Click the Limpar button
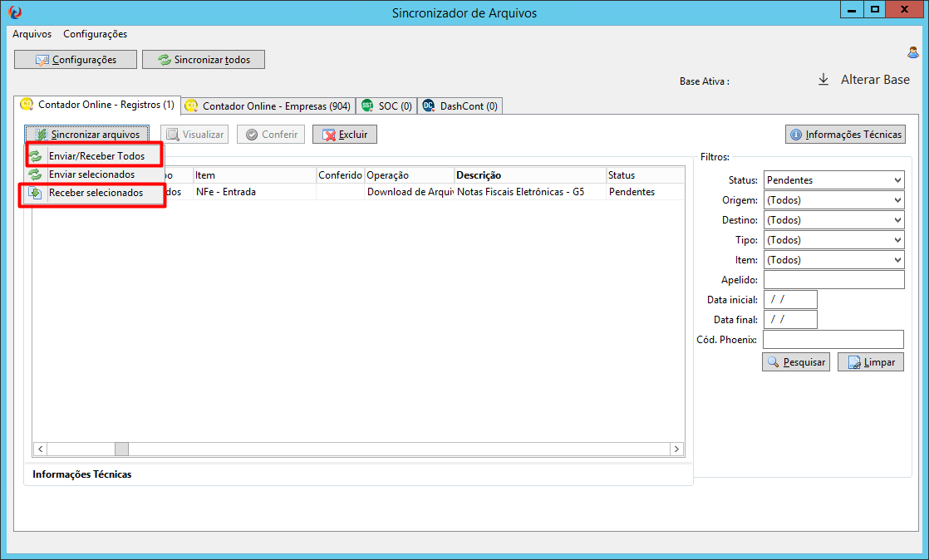This screenshot has width=929, height=560. click(870, 361)
